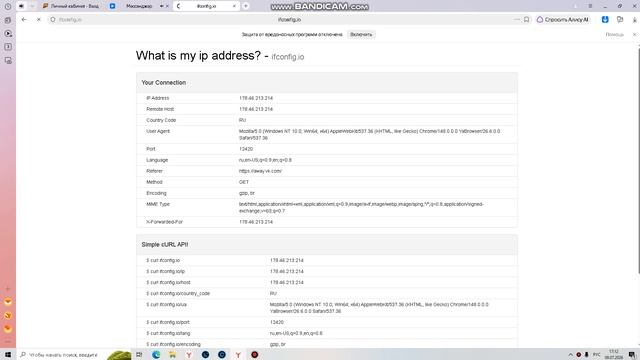Click the Спросить Алису AI button

click(x=563, y=20)
